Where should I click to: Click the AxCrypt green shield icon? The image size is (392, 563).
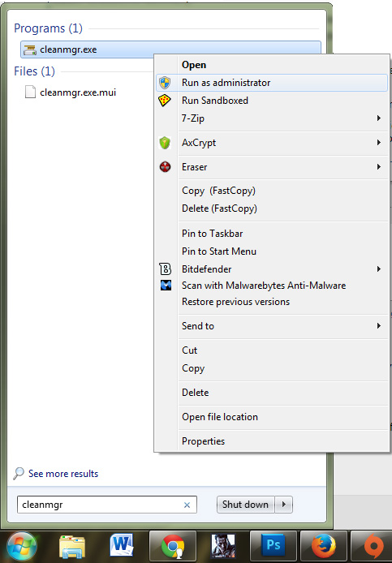point(165,143)
